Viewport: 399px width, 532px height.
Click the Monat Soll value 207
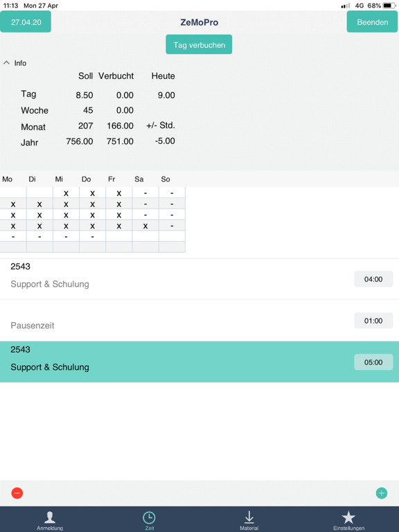85,126
